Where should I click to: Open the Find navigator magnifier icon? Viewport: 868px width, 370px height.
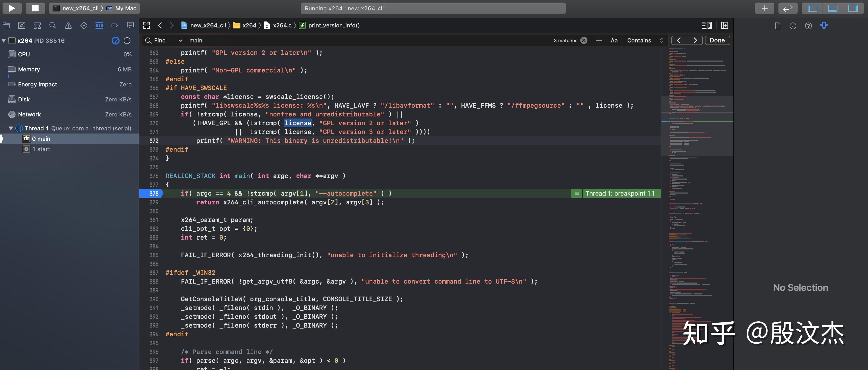pos(53,25)
